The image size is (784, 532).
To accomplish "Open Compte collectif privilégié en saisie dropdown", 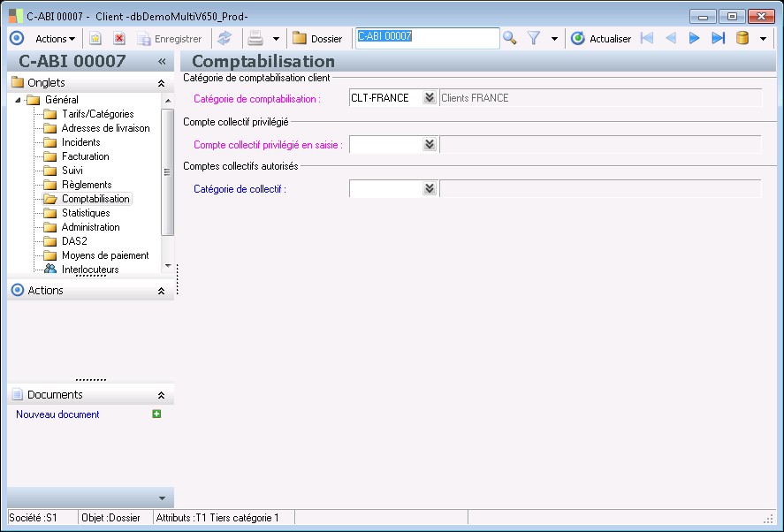I will 429,144.
